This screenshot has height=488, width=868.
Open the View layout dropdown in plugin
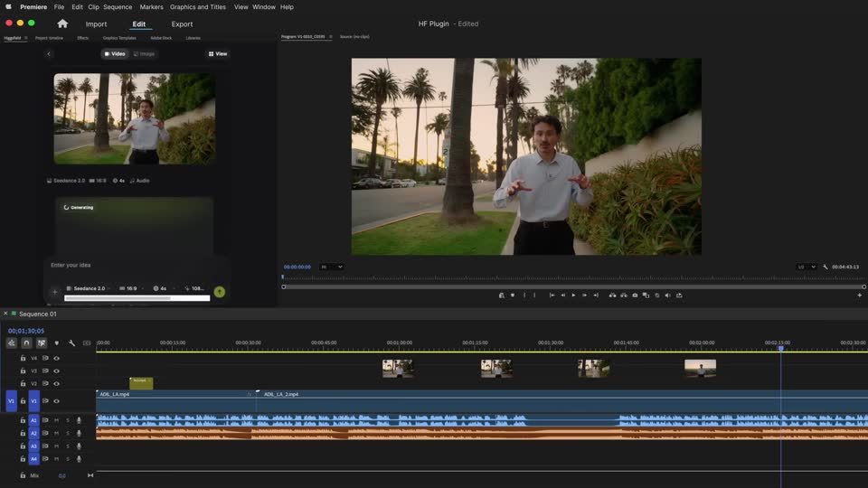[218, 53]
